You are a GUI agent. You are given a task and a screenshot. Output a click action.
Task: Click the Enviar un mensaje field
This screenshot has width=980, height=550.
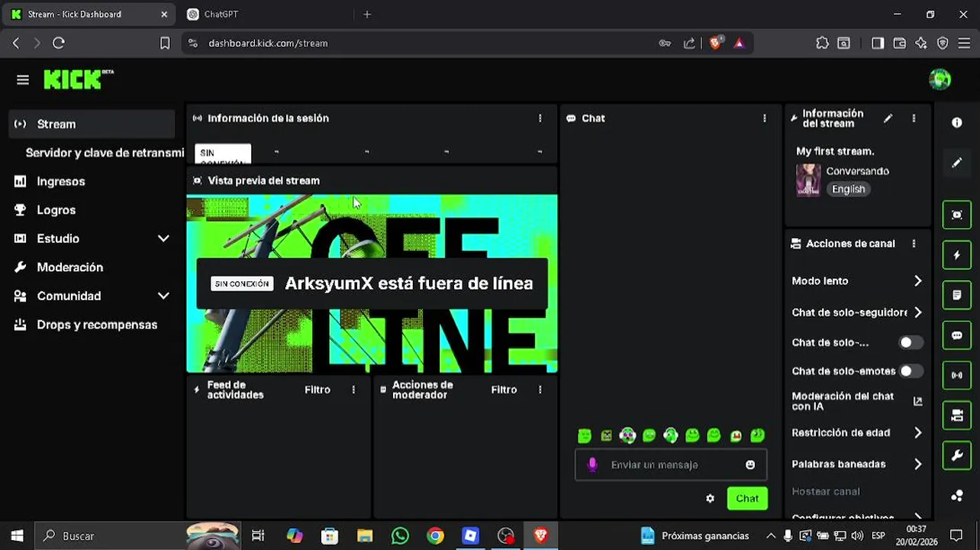click(x=670, y=464)
